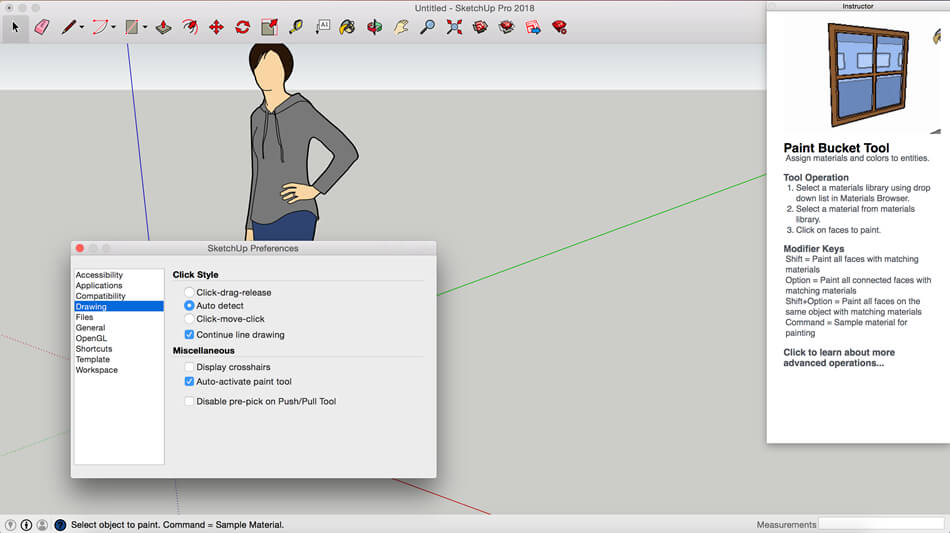
Task: Enable Display crosshairs checkbox
Action: [x=189, y=368]
